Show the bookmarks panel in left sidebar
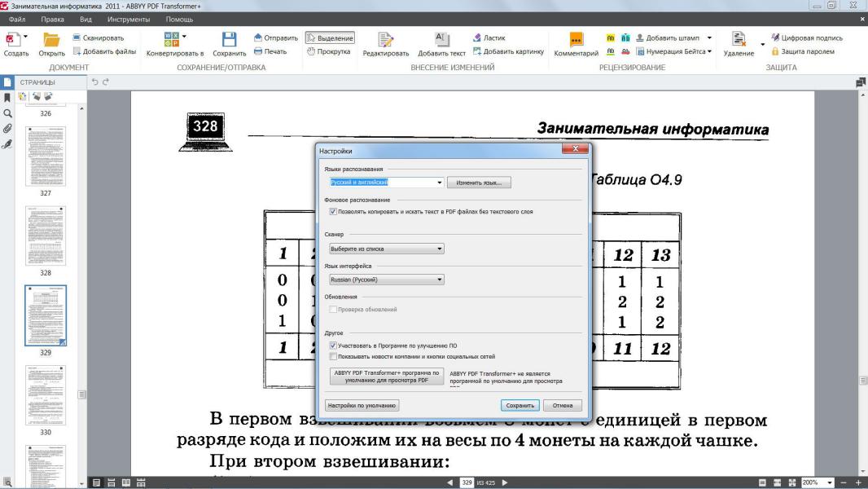The image size is (868, 489). [x=7, y=98]
